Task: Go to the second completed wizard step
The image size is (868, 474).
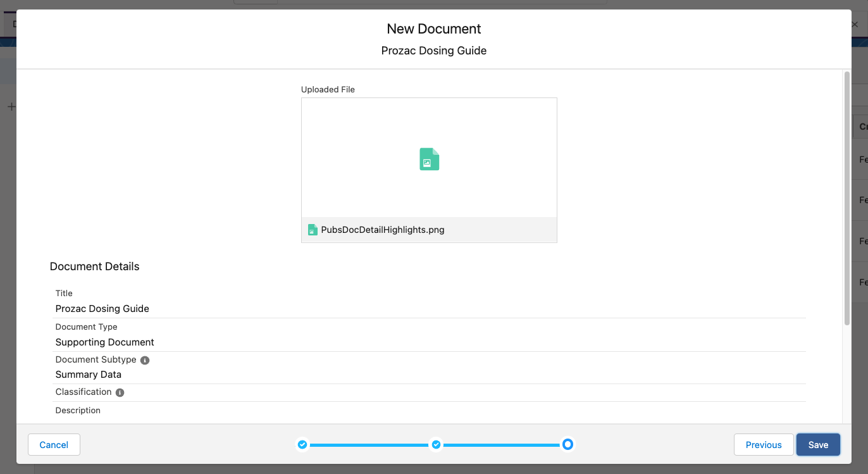Action: click(436, 445)
